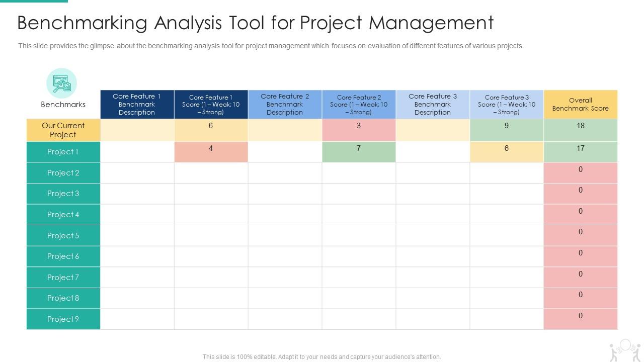Click the Project 9 row label
The image size is (644, 362).
tap(63, 319)
